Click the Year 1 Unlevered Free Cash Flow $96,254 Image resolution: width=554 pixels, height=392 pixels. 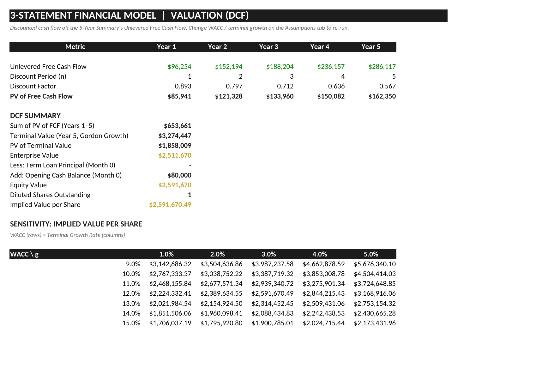(x=179, y=67)
